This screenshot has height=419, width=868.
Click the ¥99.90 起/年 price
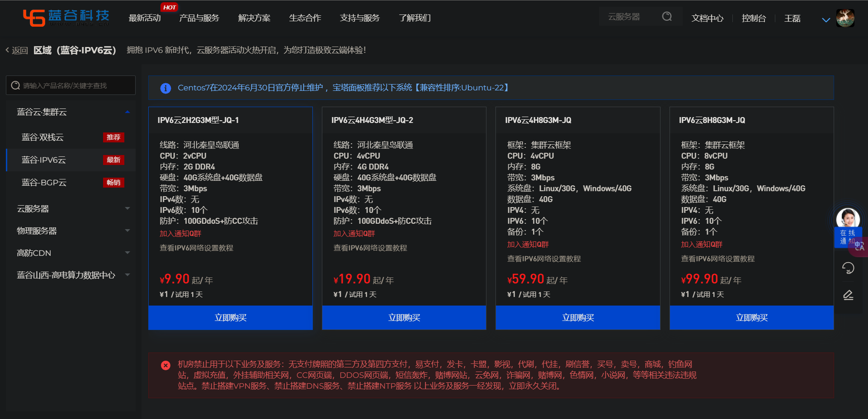711,279
